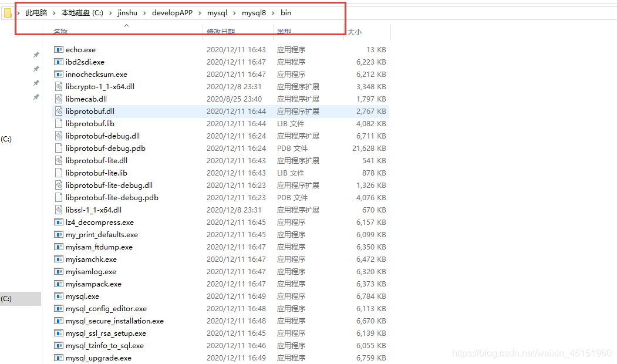
Task: Select the mysql_config_editor.exe file icon
Action: [59, 308]
